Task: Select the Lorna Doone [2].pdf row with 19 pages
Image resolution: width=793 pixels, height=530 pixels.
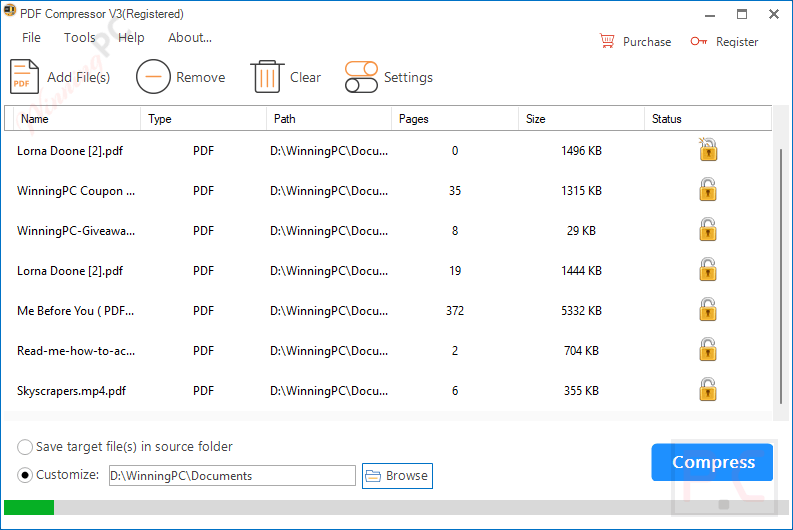Action: [x=388, y=271]
